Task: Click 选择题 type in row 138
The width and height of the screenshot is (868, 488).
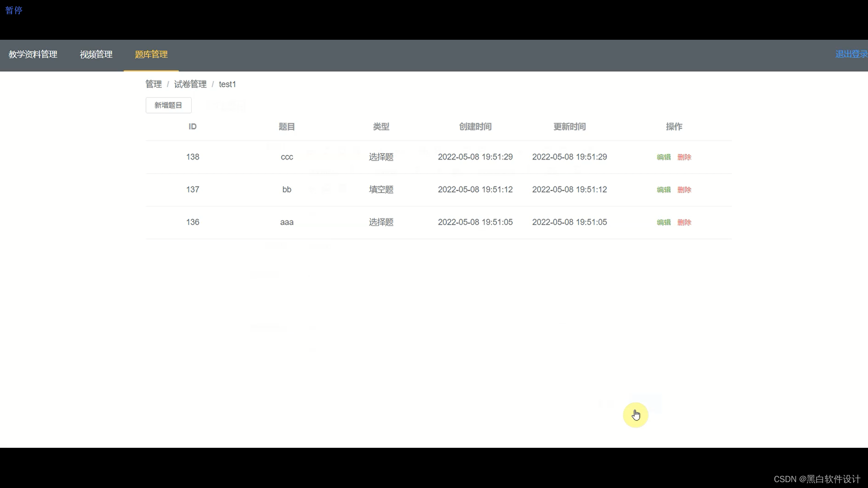Action: 381,157
